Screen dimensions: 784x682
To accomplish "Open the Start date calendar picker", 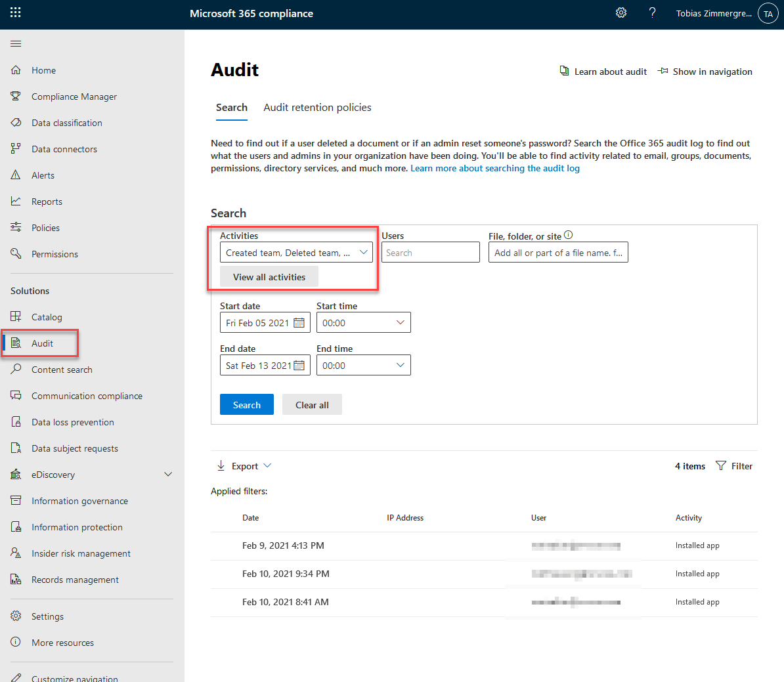I will [299, 323].
